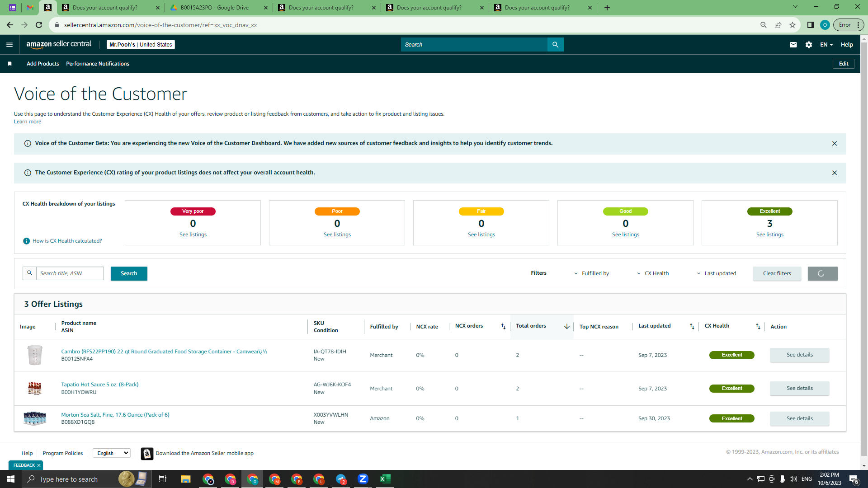Open Performance Notifications menu item
Viewport: 868px width, 488px height.
(98, 64)
